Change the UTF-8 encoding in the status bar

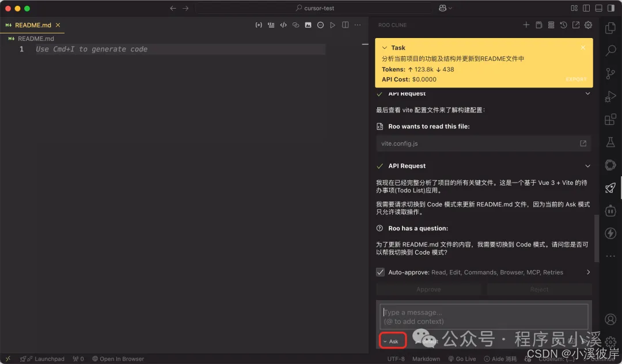(x=396, y=359)
